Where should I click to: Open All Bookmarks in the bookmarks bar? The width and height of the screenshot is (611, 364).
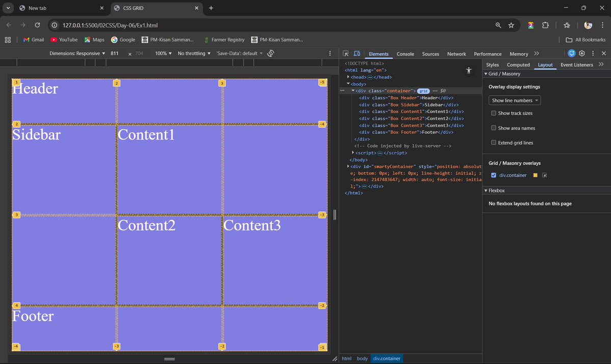[586, 39]
